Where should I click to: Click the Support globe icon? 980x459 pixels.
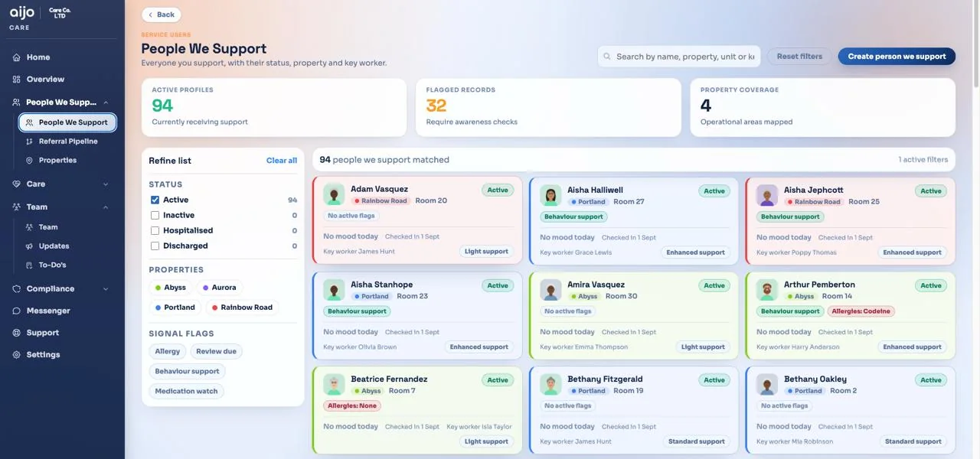(x=17, y=334)
